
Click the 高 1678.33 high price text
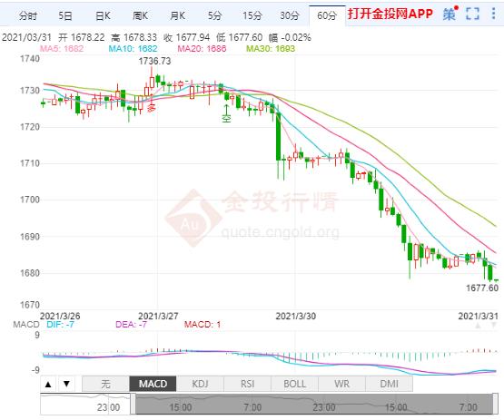[134, 37]
